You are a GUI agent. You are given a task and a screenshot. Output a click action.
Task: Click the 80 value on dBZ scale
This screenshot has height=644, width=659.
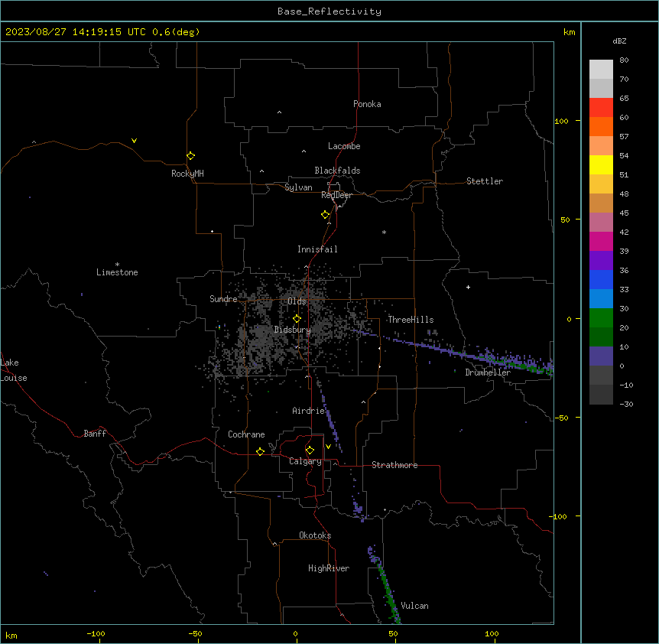pyautogui.click(x=624, y=60)
